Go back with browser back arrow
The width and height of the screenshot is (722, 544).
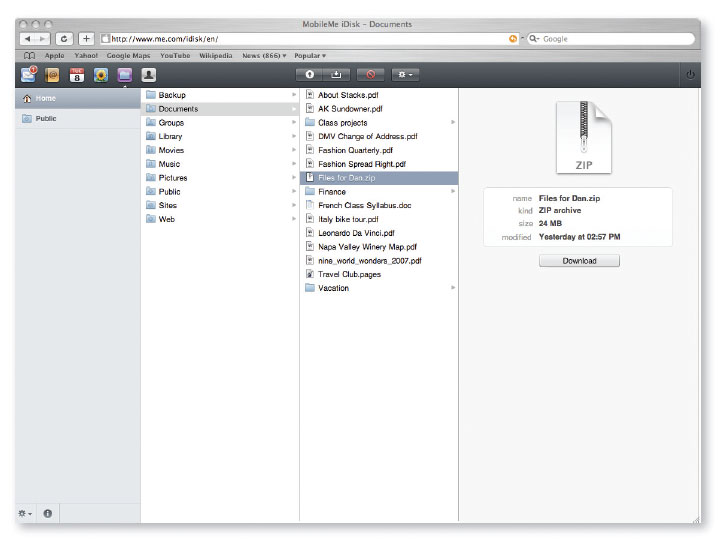click(x=28, y=39)
